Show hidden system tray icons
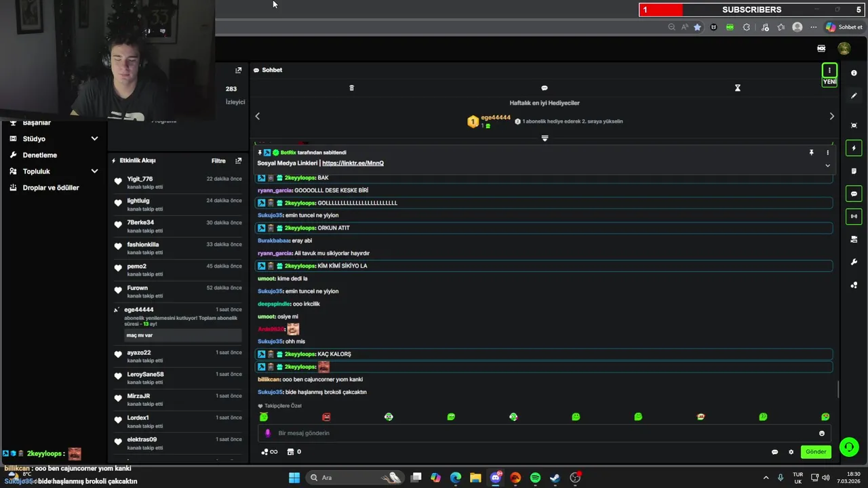 (x=766, y=478)
